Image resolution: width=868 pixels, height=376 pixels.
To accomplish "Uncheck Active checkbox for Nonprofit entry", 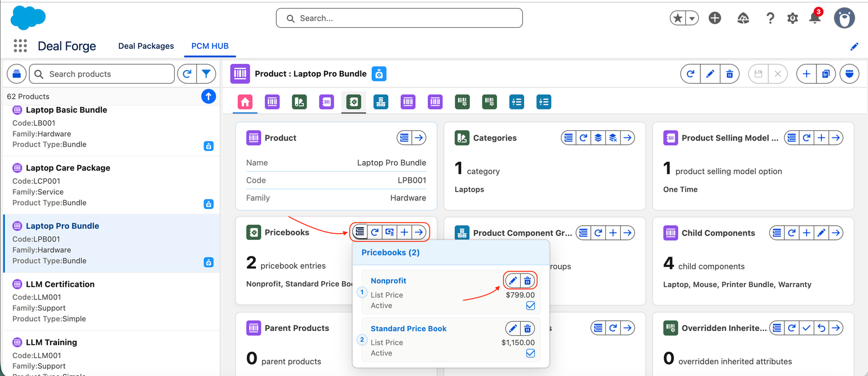I will (531, 305).
